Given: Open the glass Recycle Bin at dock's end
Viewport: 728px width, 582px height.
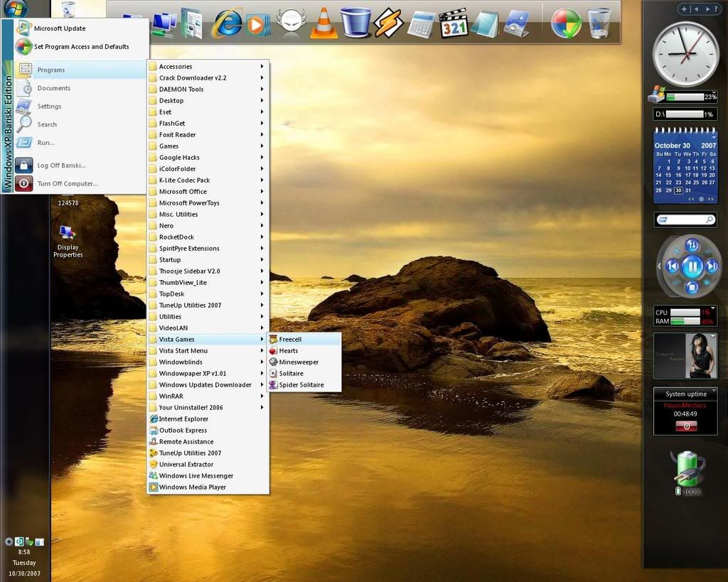Looking at the screenshot, I should click(599, 23).
